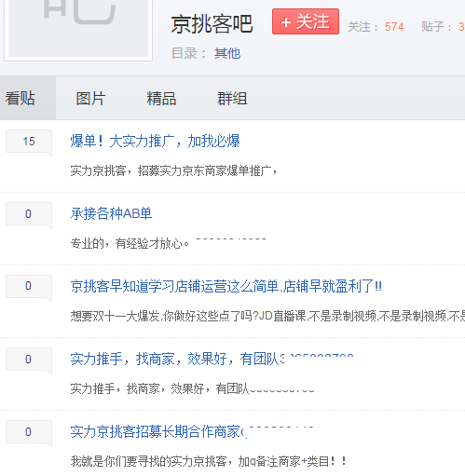This screenshot has height=476, width=465.
Task: Click the 目录： label
Action: coord(188,53)
